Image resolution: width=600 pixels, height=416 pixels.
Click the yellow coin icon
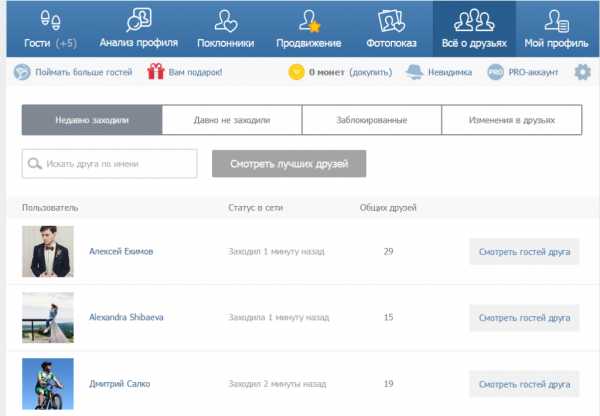(296, 72)
